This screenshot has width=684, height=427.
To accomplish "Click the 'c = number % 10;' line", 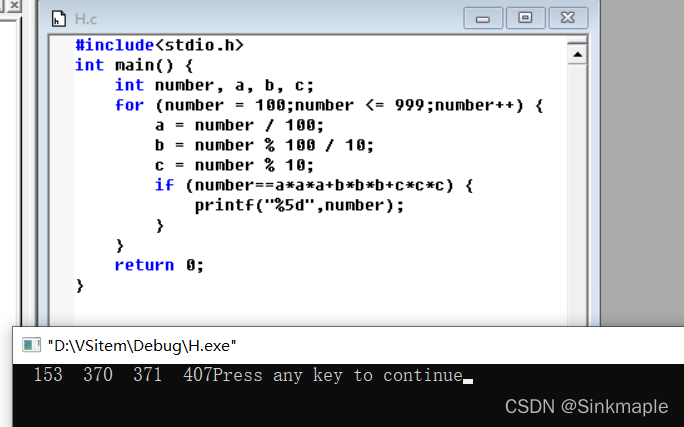I will [234, 165].
